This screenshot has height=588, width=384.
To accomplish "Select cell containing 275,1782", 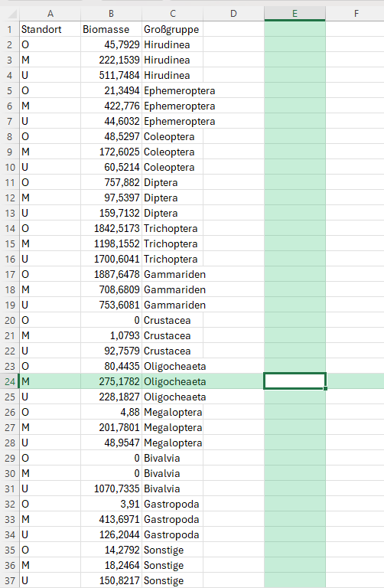I will tap(111, 381).
